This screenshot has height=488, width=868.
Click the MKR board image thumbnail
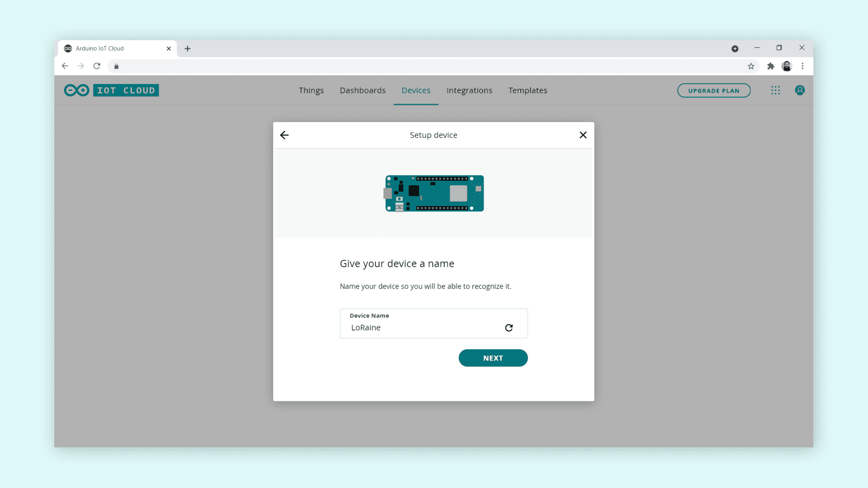click(434, 193)
